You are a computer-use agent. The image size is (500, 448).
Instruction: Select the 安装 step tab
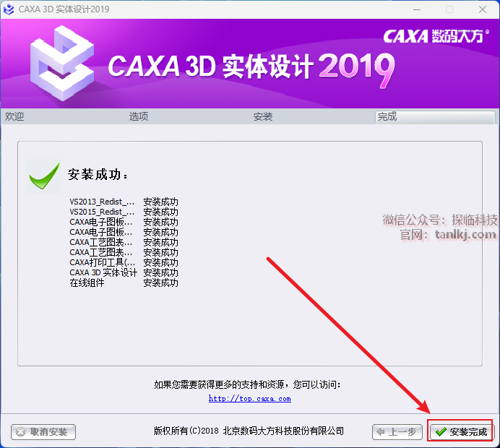pyautogui.click(x=263, y=116)
